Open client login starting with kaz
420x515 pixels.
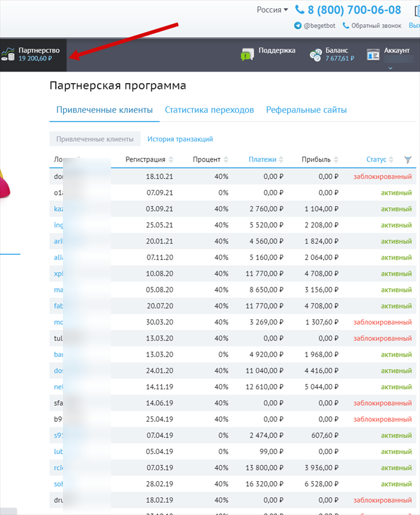click(x=59, y=209)
